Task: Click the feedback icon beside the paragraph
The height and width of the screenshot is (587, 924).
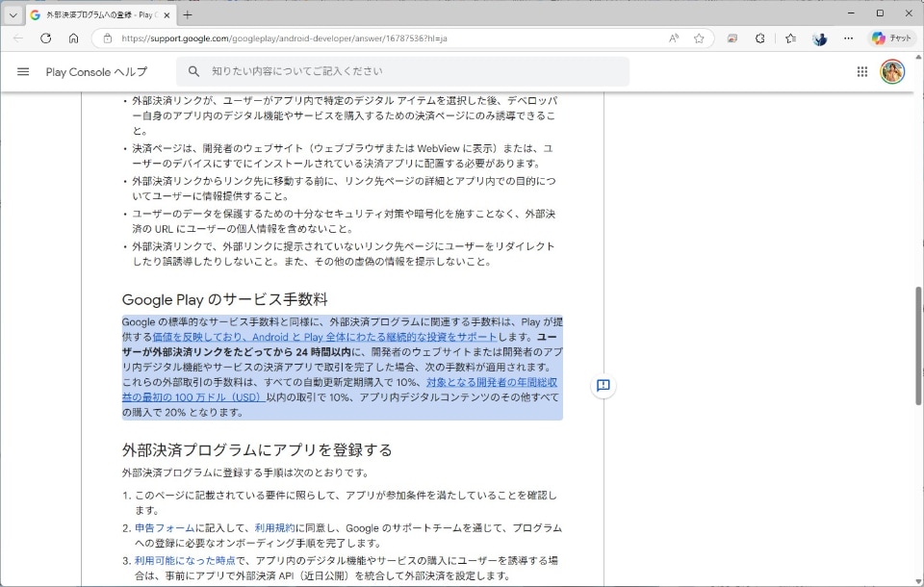Action: click(x=603, y=386)
